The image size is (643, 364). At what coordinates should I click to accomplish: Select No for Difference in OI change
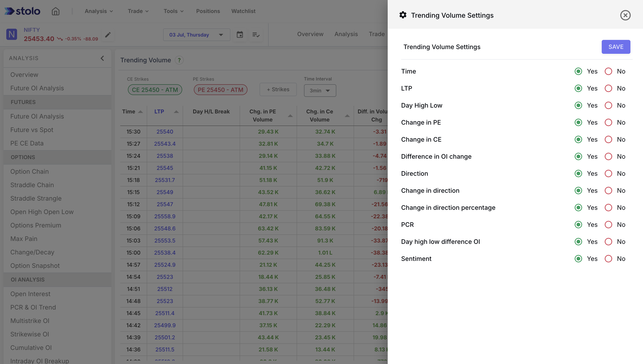click(x=608, y=156)
